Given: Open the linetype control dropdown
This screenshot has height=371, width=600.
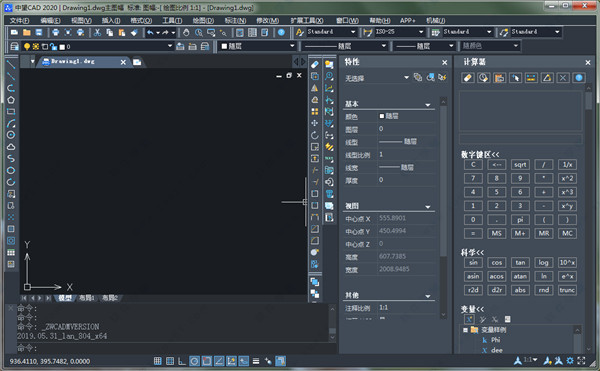Looking at the screenshot, I should [384, 46].
